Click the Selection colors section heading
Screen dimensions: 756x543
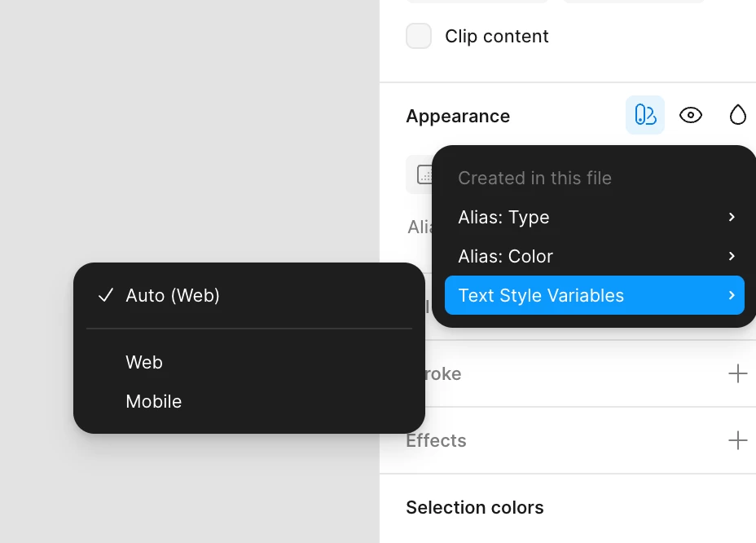tap(474, 507)
